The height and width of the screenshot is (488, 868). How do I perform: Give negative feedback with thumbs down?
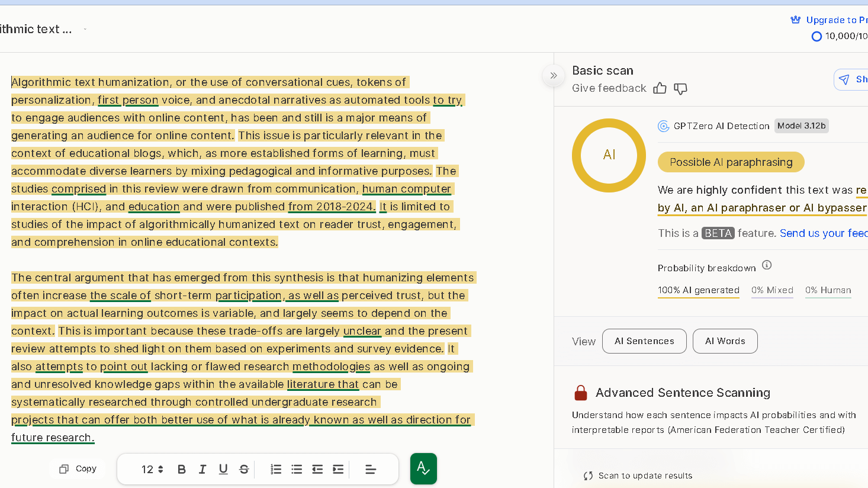[x=681, y=88]
